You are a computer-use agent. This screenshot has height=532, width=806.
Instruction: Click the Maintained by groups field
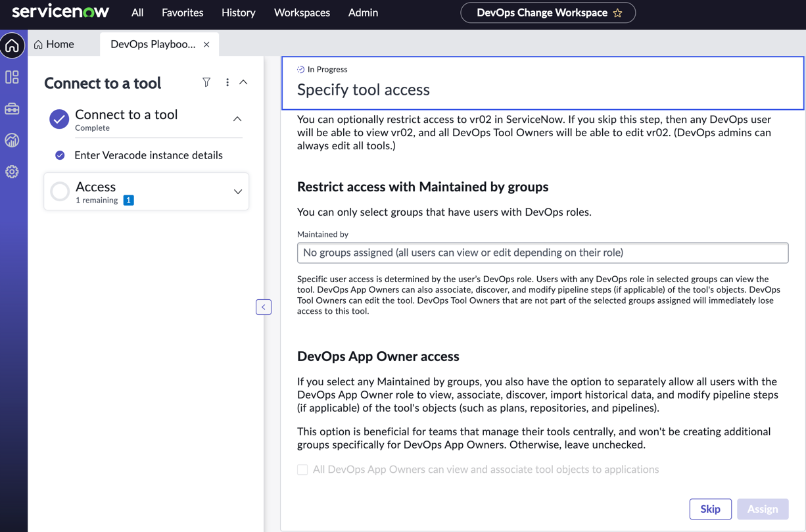coord(542,253)
